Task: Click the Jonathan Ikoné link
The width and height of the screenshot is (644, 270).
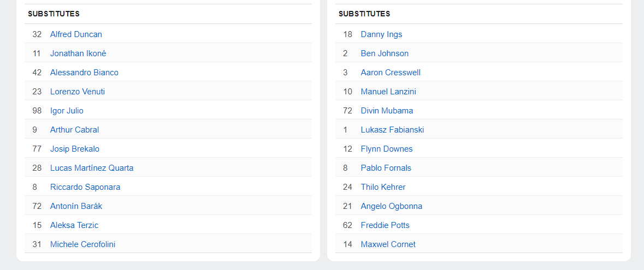Action: [78, 53]
